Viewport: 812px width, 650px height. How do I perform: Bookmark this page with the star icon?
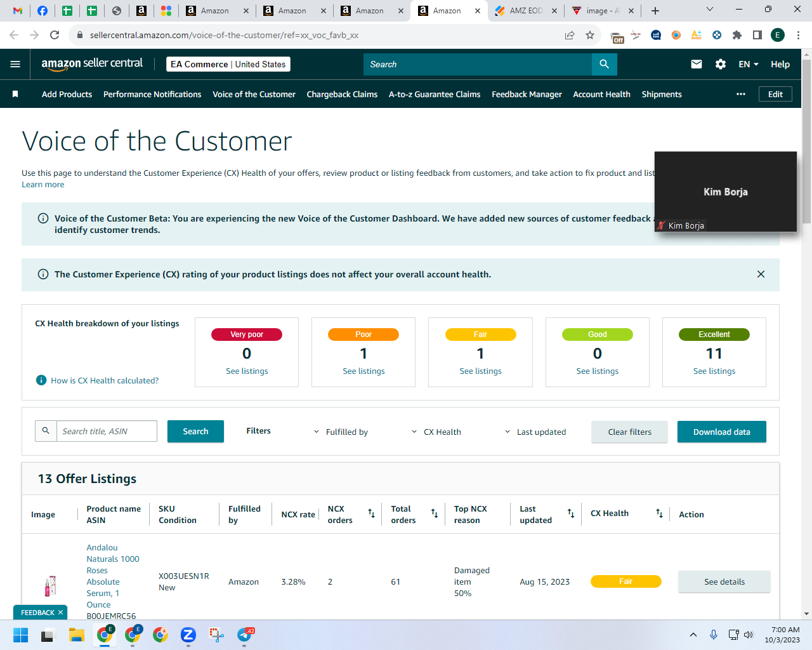(590, 35)
